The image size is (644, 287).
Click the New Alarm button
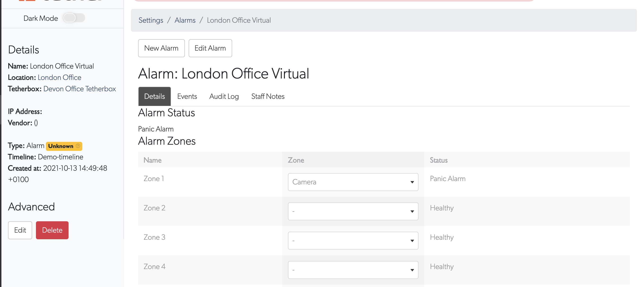[161, 48]
